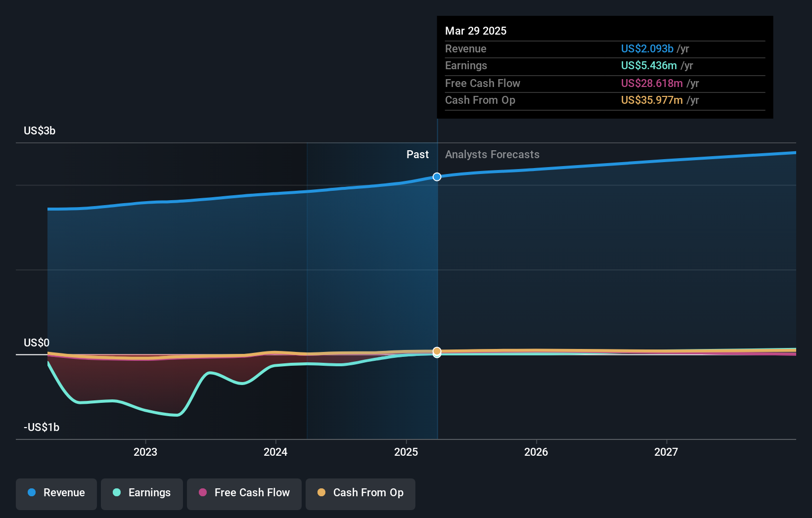This screenshot has width=812, height=518.
Task: Click the Cash From Op value US$35.977m
Action: tap(651, 100)
